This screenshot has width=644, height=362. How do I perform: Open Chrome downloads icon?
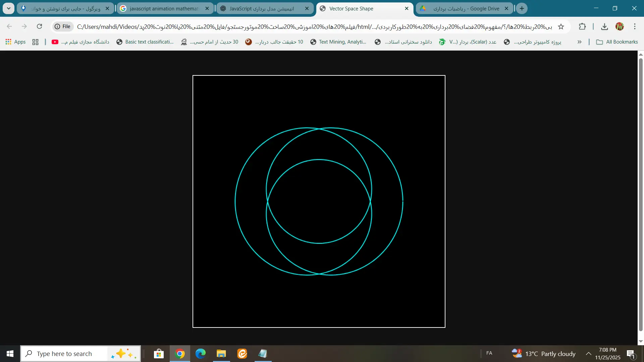[x=604, y=26]
